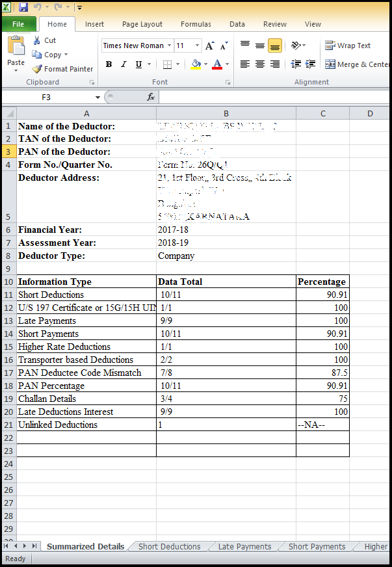Switch to the Review tab
Screen dimensions: 392x567
pos(275,24)
